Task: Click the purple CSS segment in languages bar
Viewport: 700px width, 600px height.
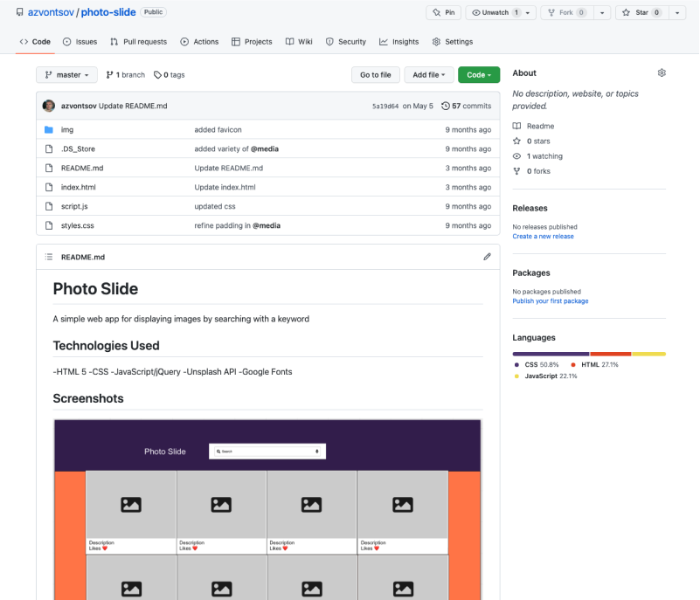Action: click(551, 354)
